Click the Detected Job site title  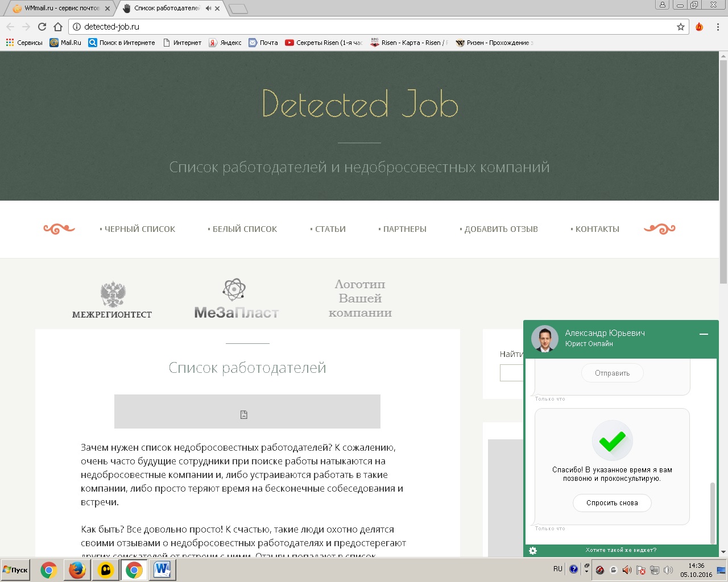pos(360,104)
